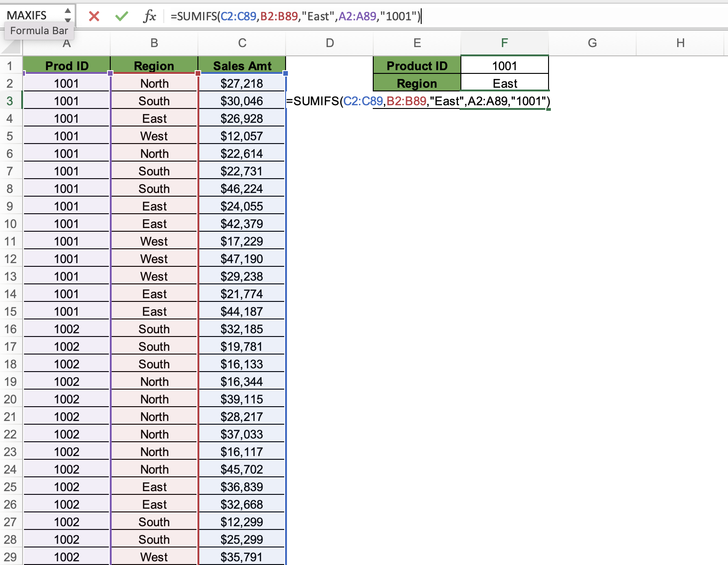Image resolution: width=728 pixels, height=565 pixels.
Task: Select row 1 header
Action: [x=10, y=66]
